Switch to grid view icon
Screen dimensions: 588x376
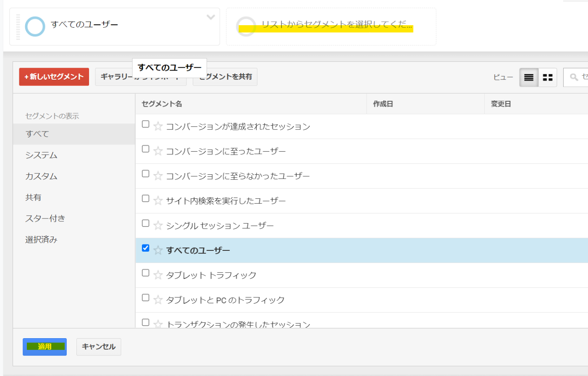[x=548, y=77]
